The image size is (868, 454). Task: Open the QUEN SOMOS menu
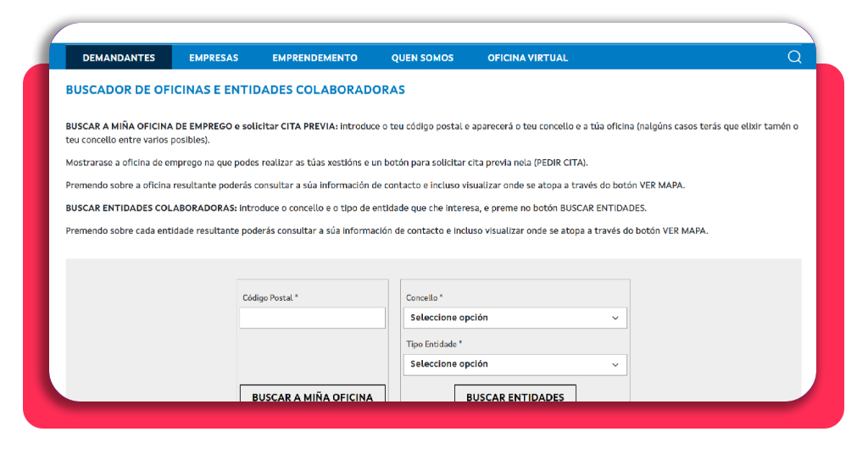point(422,58)
